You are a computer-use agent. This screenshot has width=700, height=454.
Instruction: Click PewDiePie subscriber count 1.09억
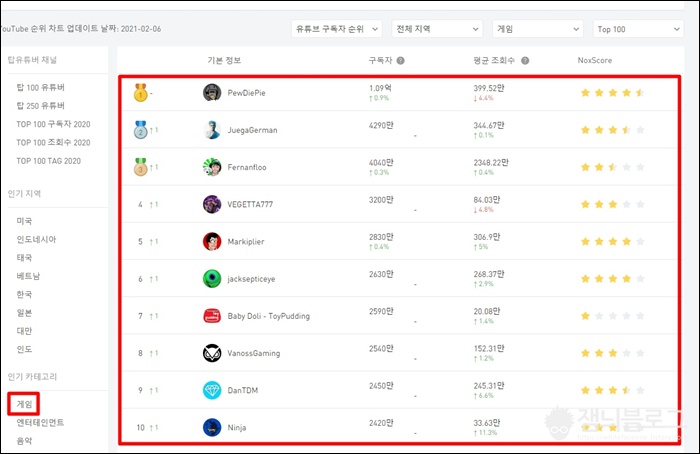[x=380, y=88]
